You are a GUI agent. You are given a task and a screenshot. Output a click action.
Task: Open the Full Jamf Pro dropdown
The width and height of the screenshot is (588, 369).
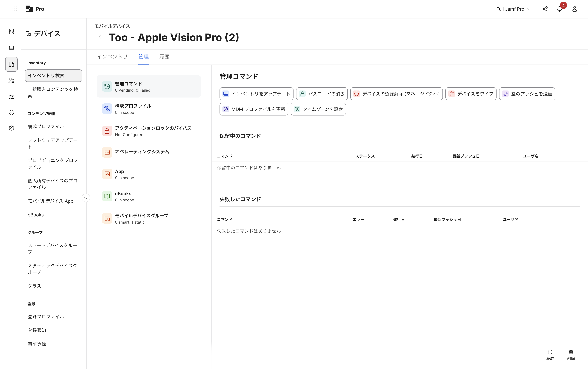(x=513, y=9)
